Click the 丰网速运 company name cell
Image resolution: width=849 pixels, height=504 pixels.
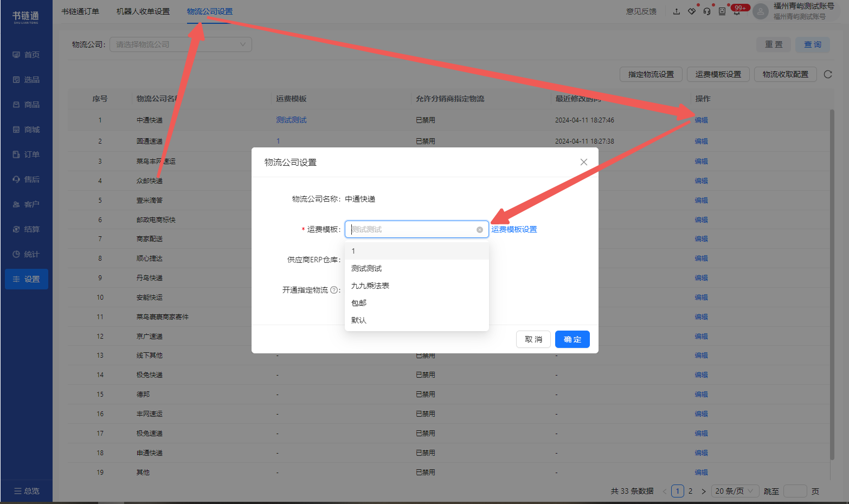click(150, 414)
